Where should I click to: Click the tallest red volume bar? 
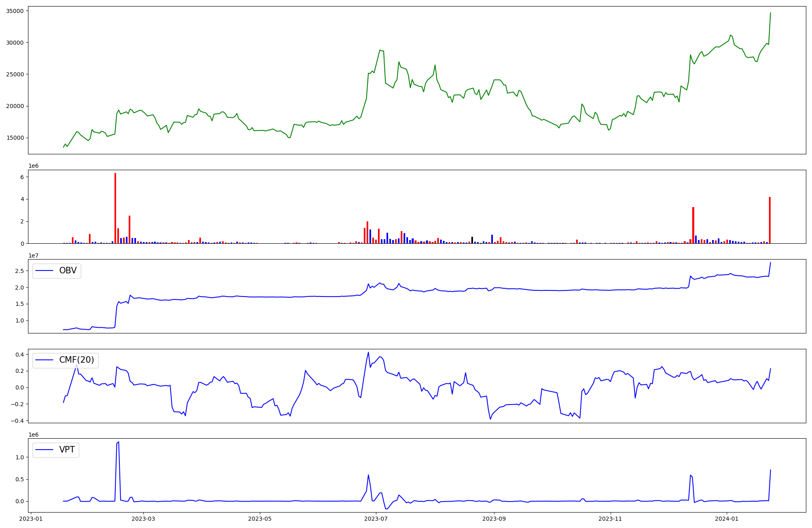point(115,208)
